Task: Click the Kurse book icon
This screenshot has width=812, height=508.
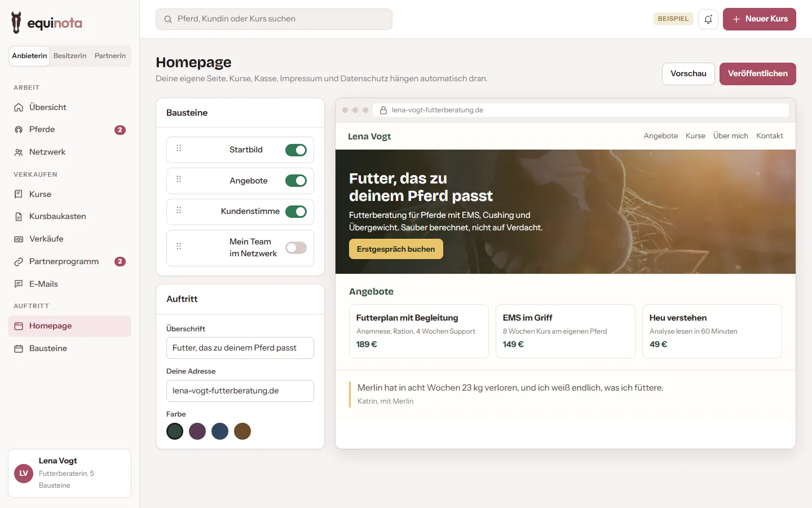Action: tap(19, 194)
